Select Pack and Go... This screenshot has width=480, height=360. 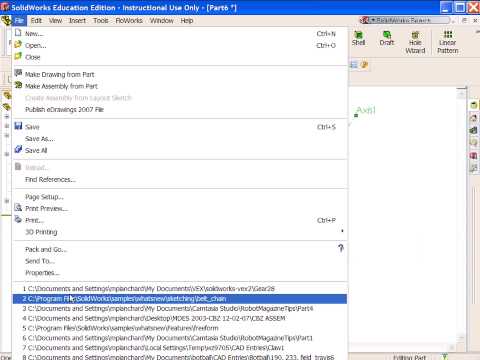tap(180, 249)
